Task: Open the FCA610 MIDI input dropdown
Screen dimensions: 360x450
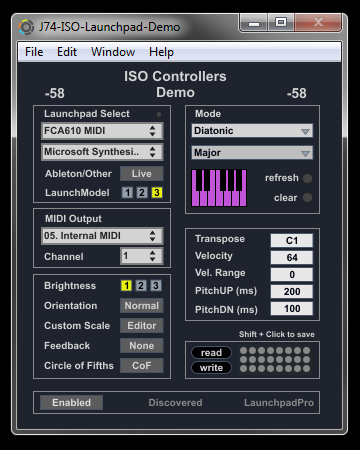Action: point(102,131)
